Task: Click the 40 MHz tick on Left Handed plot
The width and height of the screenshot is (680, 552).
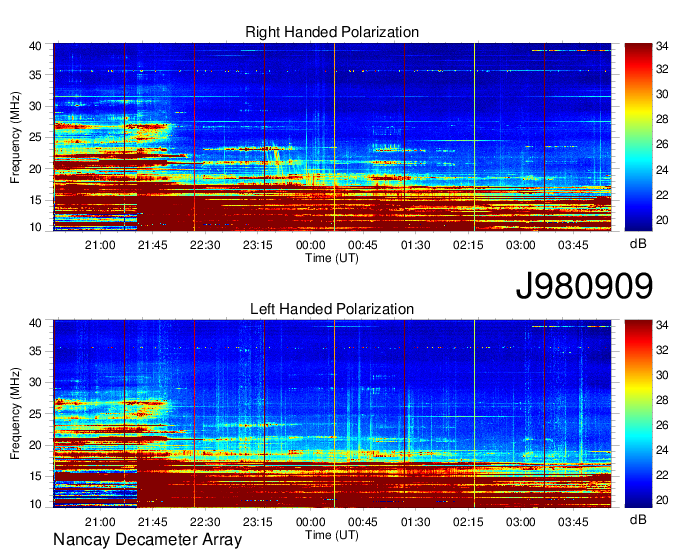Action: (x=35, y=323)
